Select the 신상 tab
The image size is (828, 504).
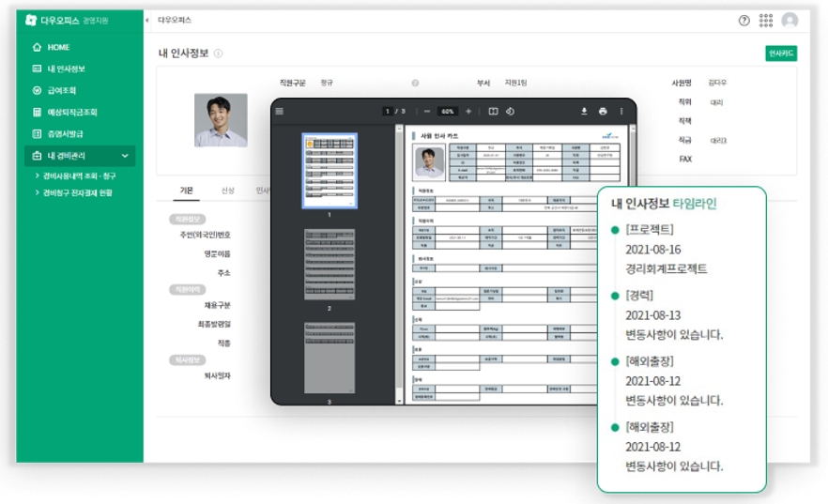pos(227,191)
